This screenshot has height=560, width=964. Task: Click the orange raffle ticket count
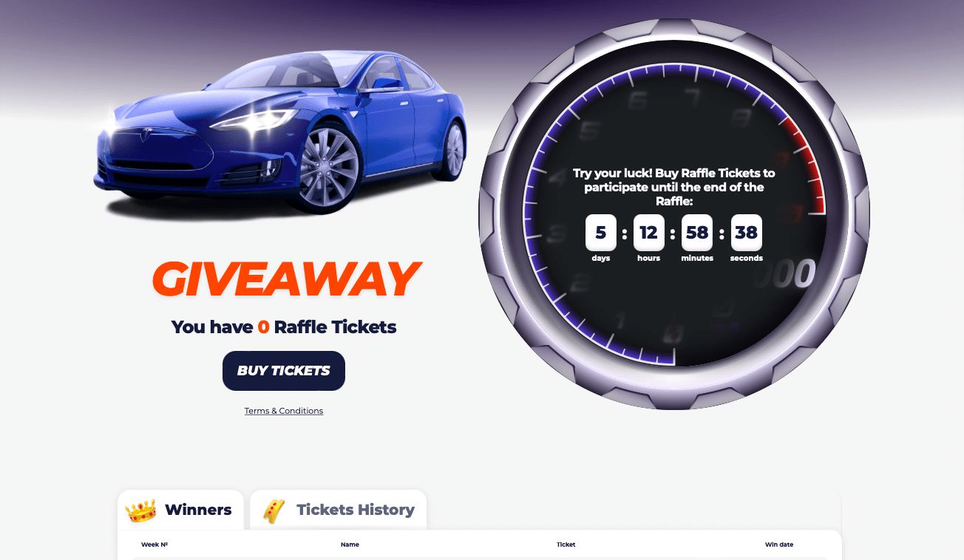point(263,327)
